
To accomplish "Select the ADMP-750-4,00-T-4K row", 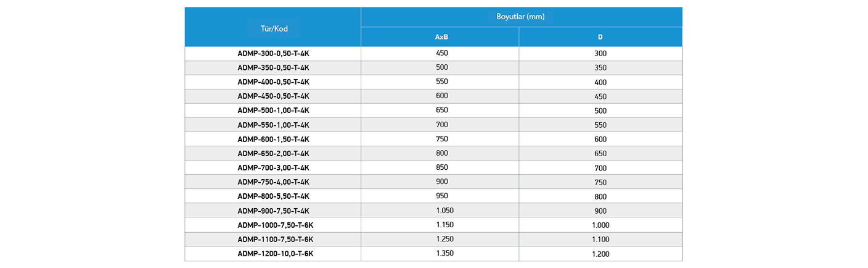I will click(433, 182).
